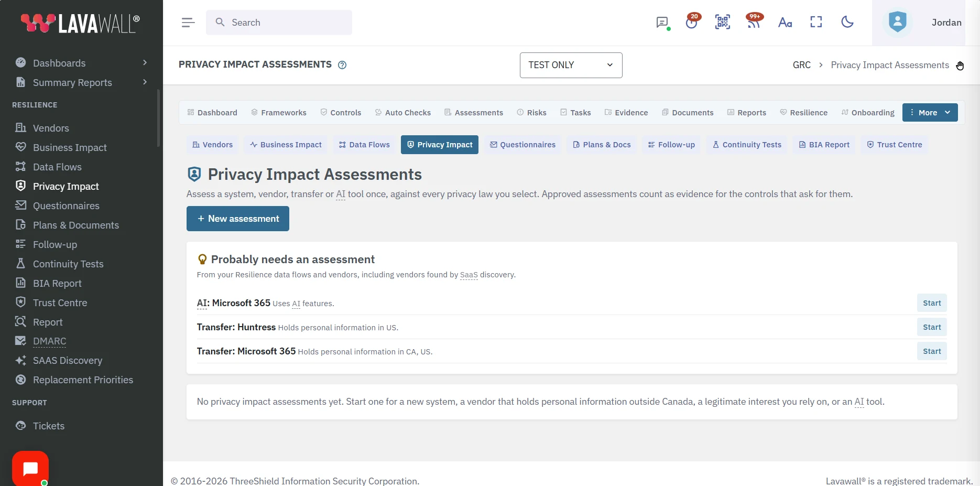Open Tickets in the sidebar

[x=48, y=426]
